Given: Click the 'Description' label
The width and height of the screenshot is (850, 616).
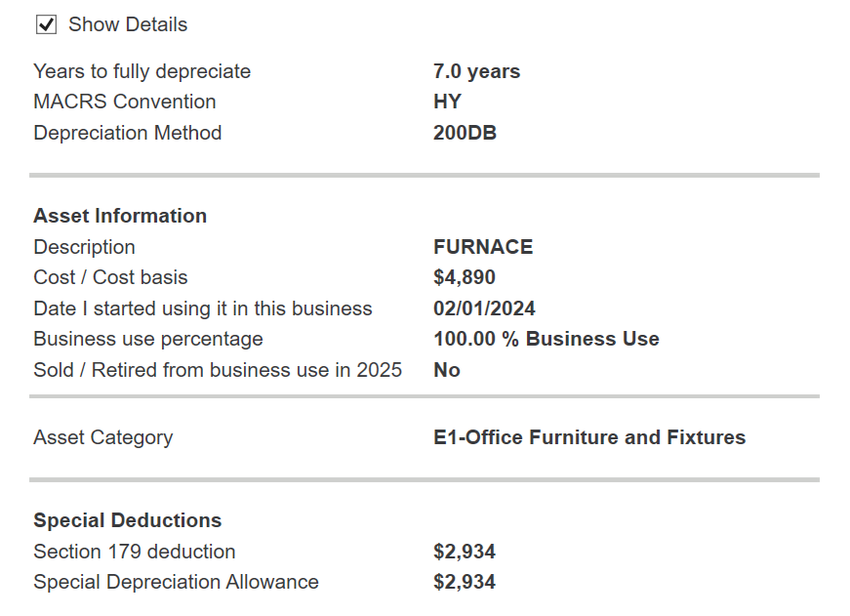Looking at the screenshot, I should [84, 247].
